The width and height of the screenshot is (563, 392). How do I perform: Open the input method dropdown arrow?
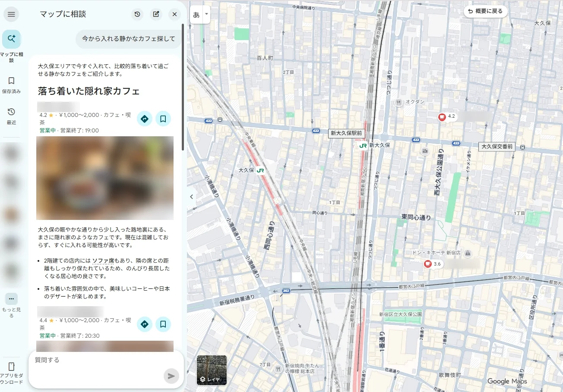pos(206,14)
